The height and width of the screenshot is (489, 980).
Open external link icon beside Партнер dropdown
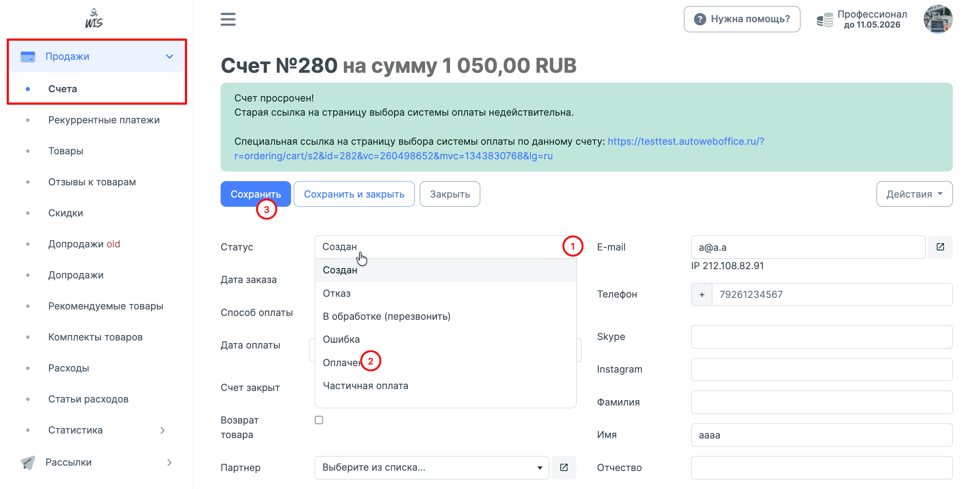coord(564,467)
